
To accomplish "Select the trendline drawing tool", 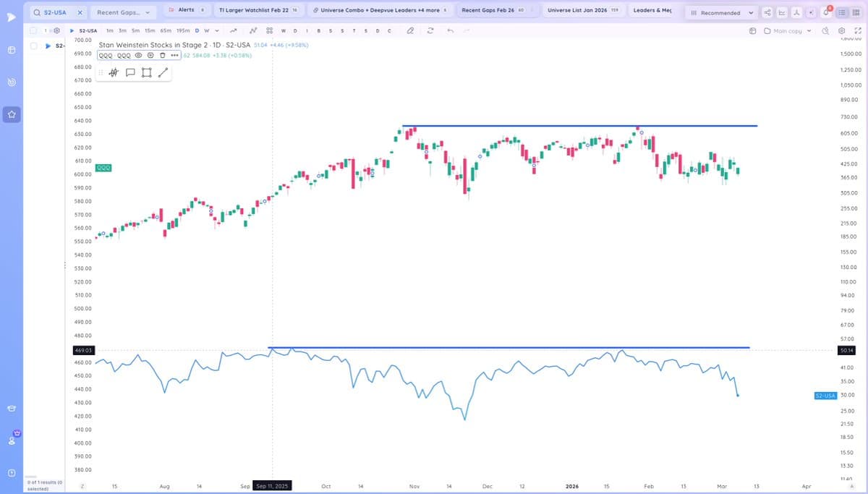I will click(x=162, y=72).
